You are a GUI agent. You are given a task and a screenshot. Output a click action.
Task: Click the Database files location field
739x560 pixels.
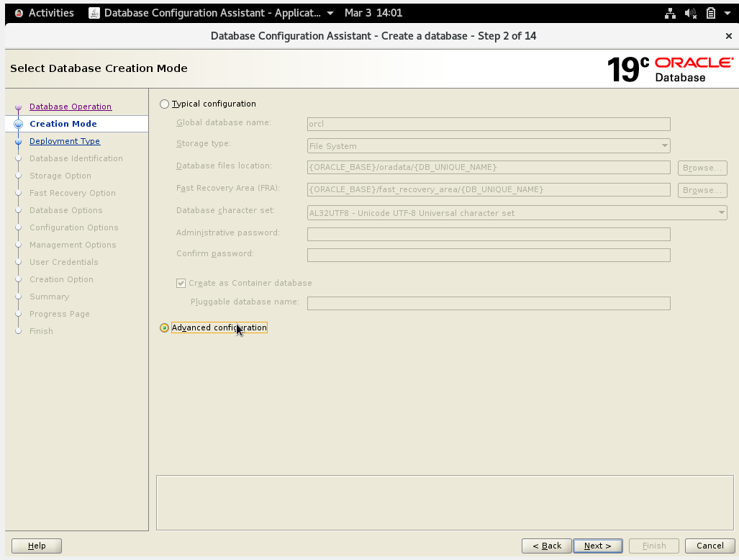pos(489,167)
